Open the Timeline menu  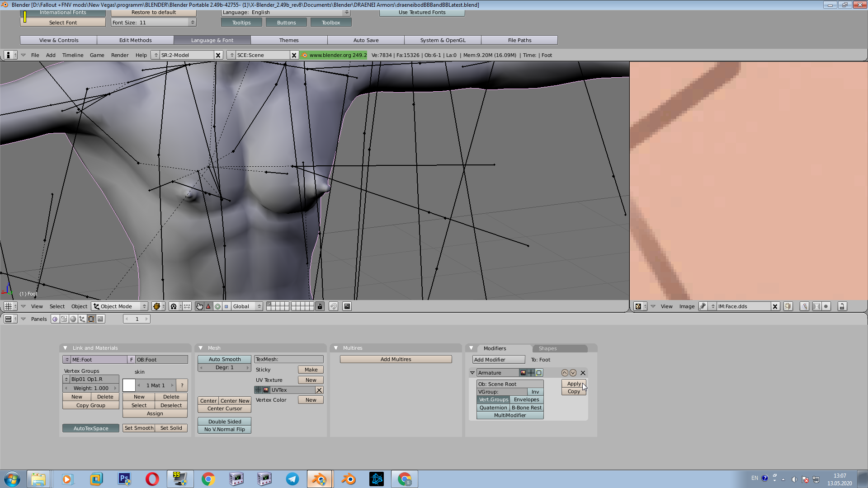[x=73, y=55]
